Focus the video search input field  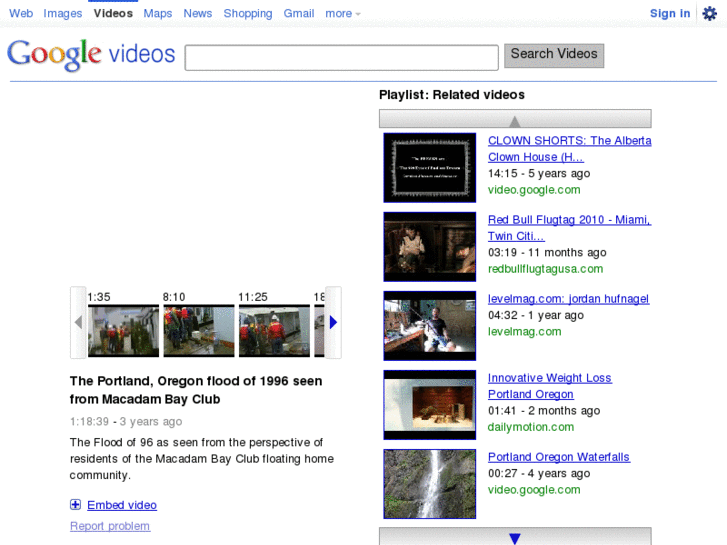[342, 58]
